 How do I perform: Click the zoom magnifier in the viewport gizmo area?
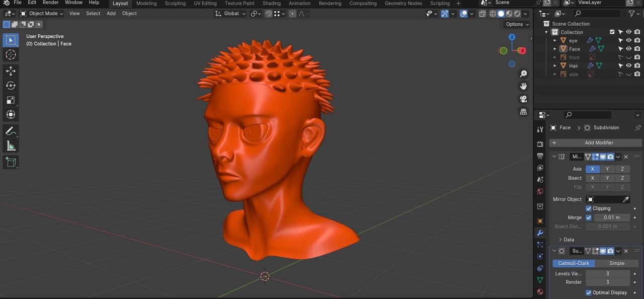[523, 73]
